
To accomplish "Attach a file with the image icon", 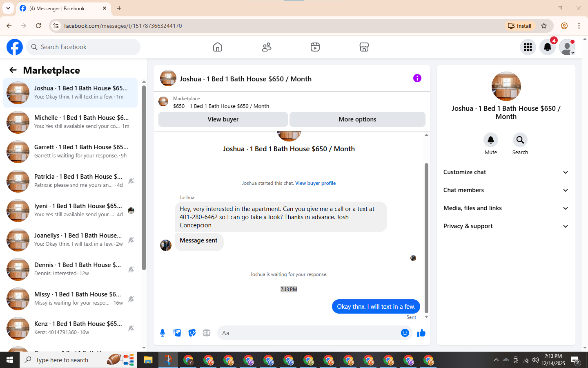I will tap(177, 333).
